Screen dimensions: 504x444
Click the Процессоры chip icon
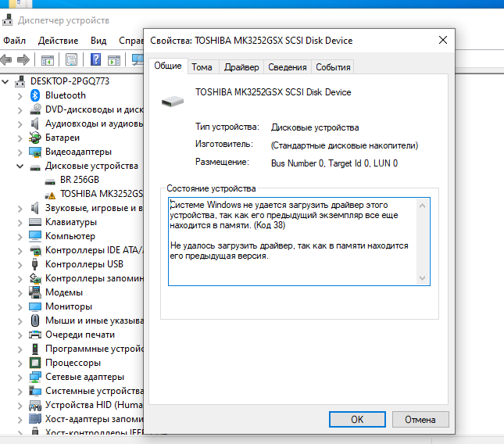click(x=35, y=363)
